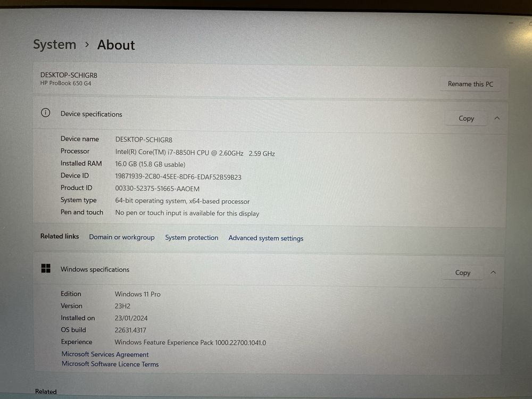
Task: Select the system type value 64-bit operating system
Action: point(182,201)
